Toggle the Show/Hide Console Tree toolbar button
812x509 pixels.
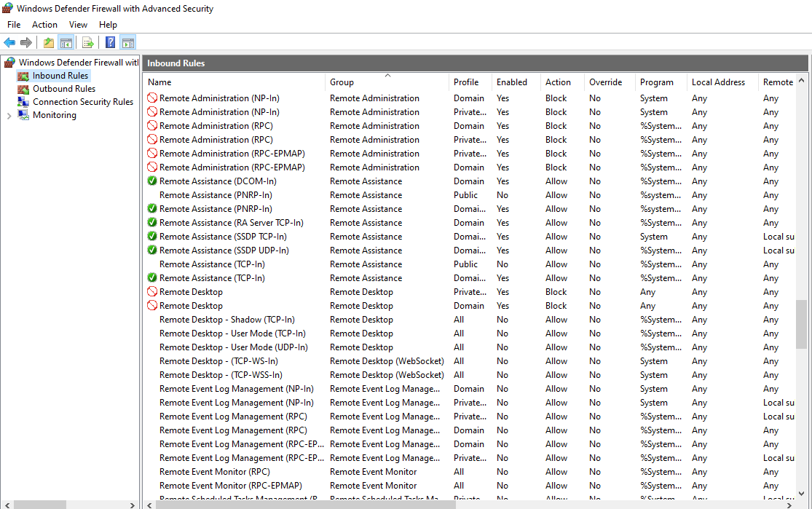[66, 42]
